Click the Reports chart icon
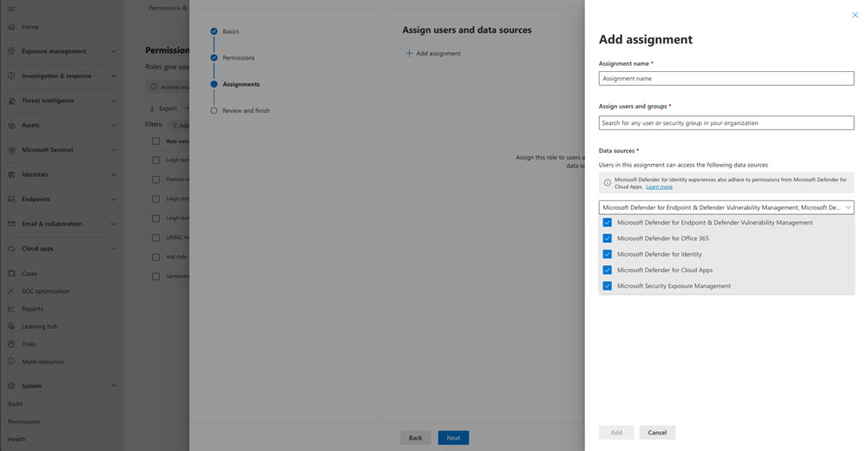 pyautogui.click(x=11, y=309)
